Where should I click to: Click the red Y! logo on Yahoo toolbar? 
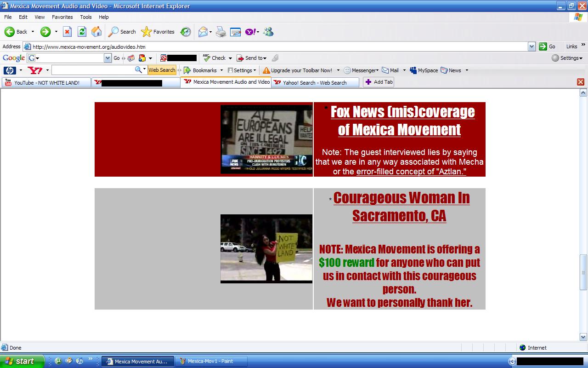tap(35, 70)
